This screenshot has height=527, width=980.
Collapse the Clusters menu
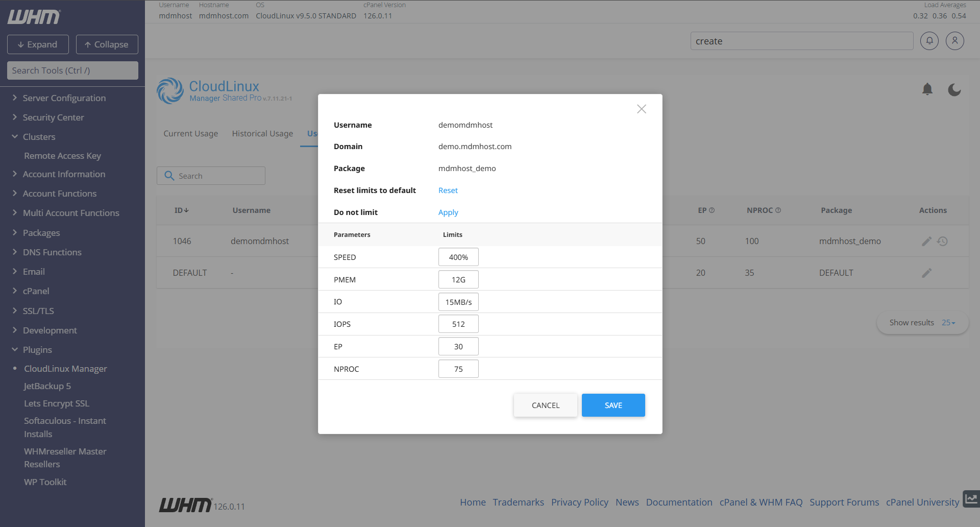pyautogui.click(x=39, y=136)
